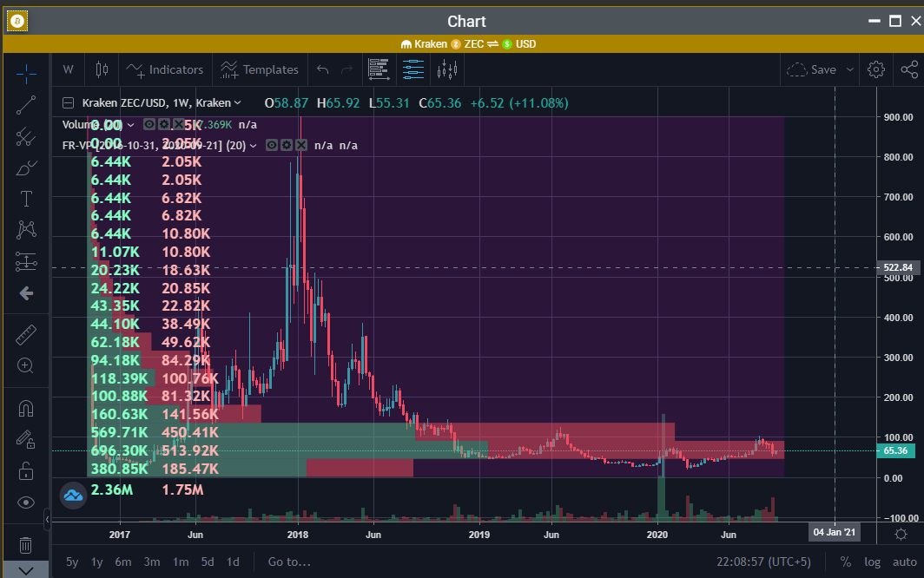Set range to 5d
Image resolution: width=924 pixels, height=578 pixels.
pos(208,562)
